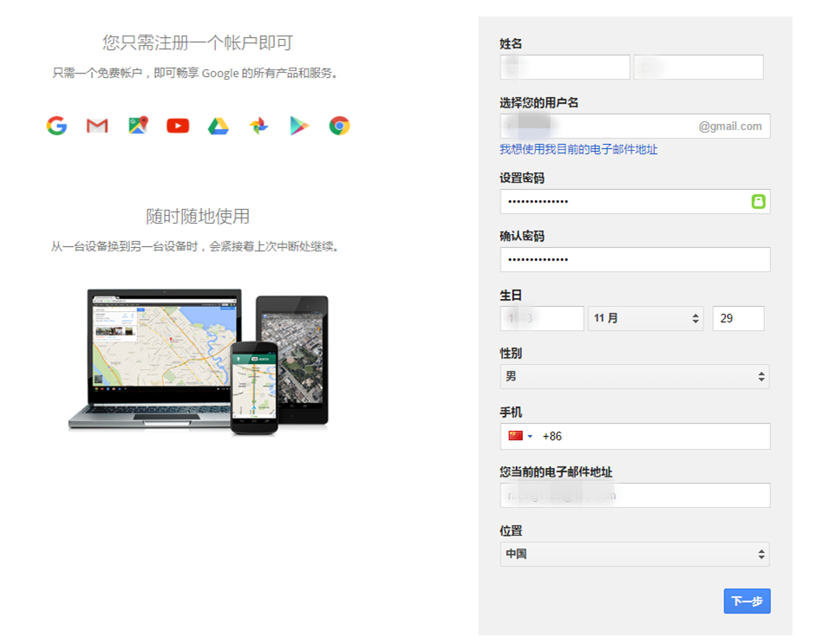
Task: Click the Gmail envelope icon
Action: click(x=97, y=126)
